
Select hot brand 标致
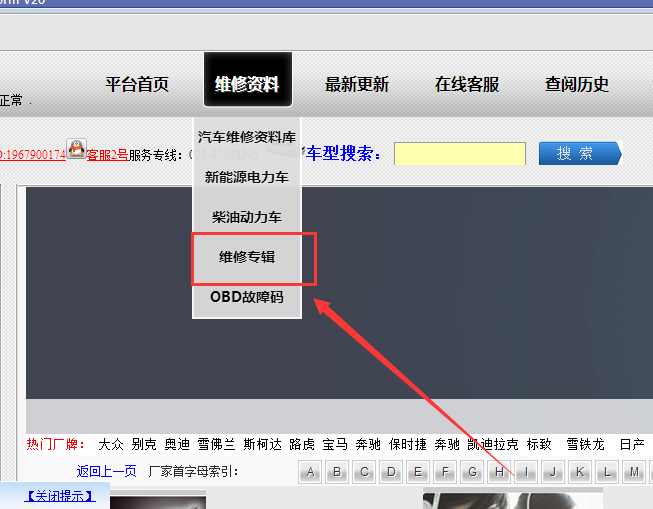[539, 444]
